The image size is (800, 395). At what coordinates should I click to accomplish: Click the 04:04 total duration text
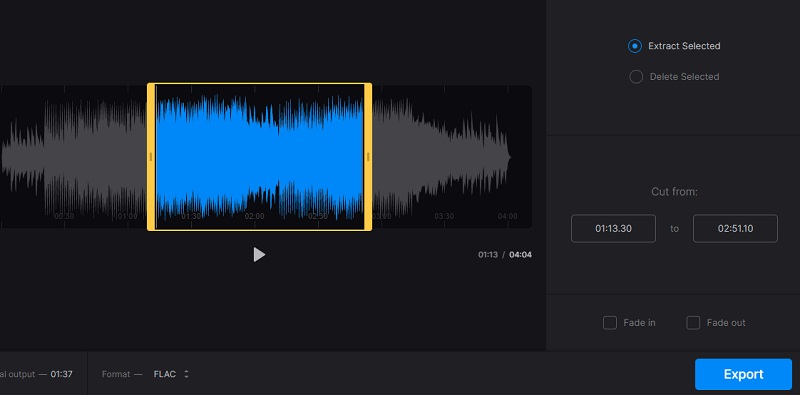coord(520,255)
